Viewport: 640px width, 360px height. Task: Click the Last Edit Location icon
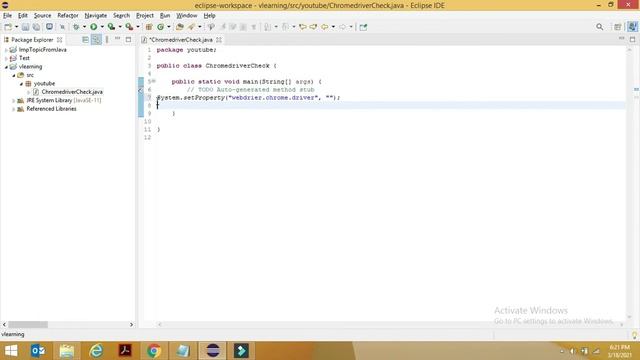302,27
